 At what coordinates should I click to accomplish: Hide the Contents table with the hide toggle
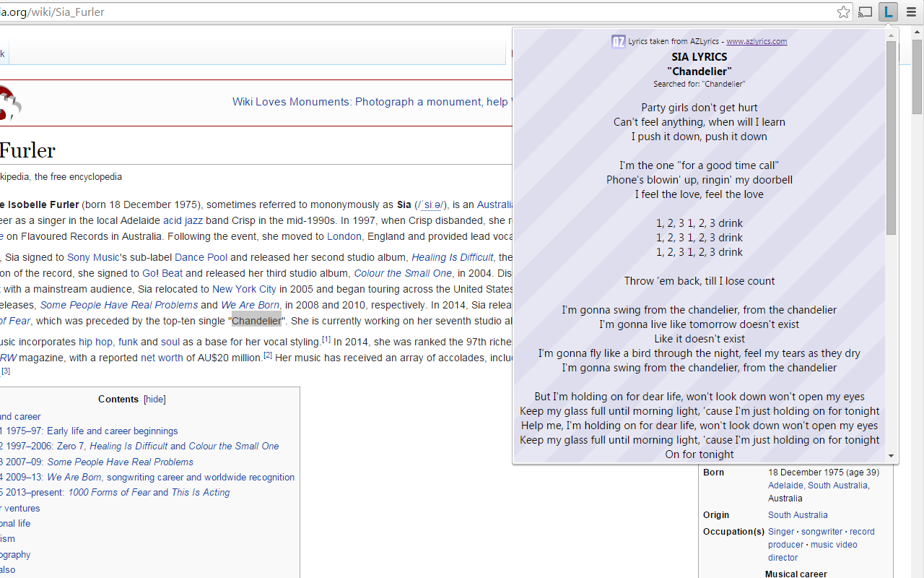pyautogui.click(x=154, y=399)
